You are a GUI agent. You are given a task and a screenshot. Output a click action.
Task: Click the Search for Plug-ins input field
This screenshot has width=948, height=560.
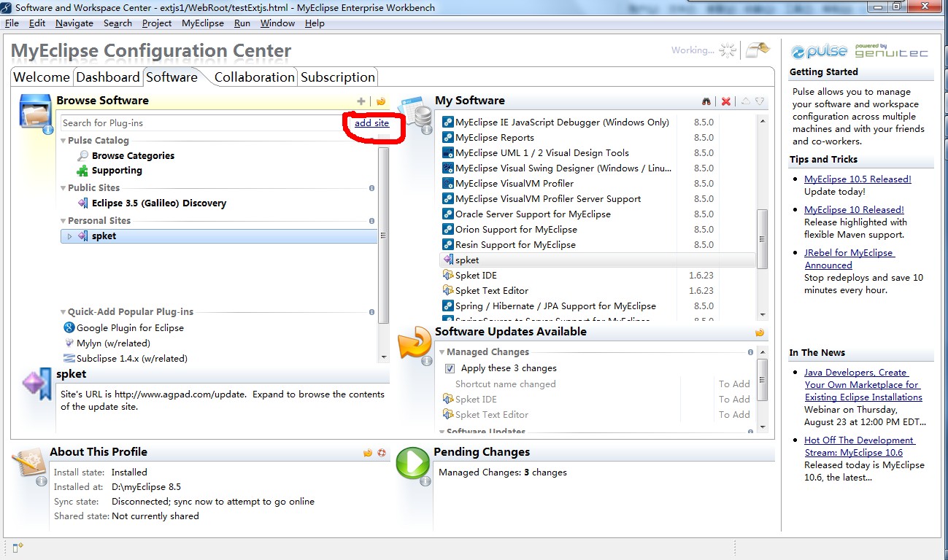201,123
